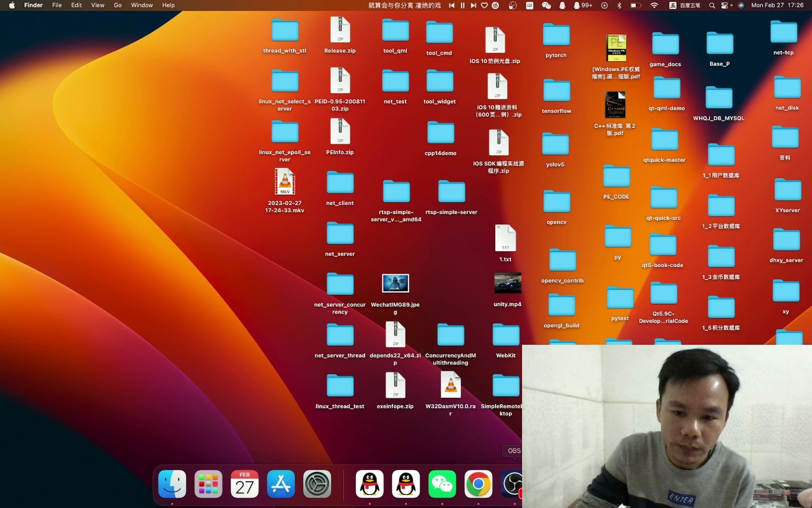Open the Calendar app in the Dock
This screenshot has height=508, width=812.
click(x=244, y=484)
